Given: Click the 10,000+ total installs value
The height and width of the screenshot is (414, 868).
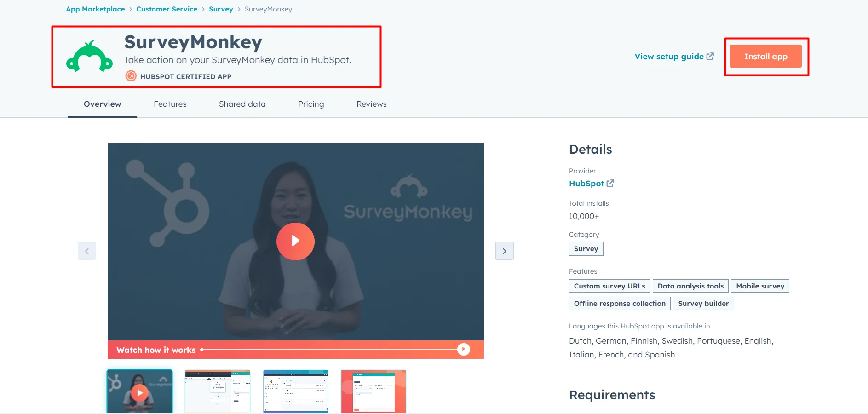Looking at the screenshot, I should pyautogui.click(x=584, y=216).
